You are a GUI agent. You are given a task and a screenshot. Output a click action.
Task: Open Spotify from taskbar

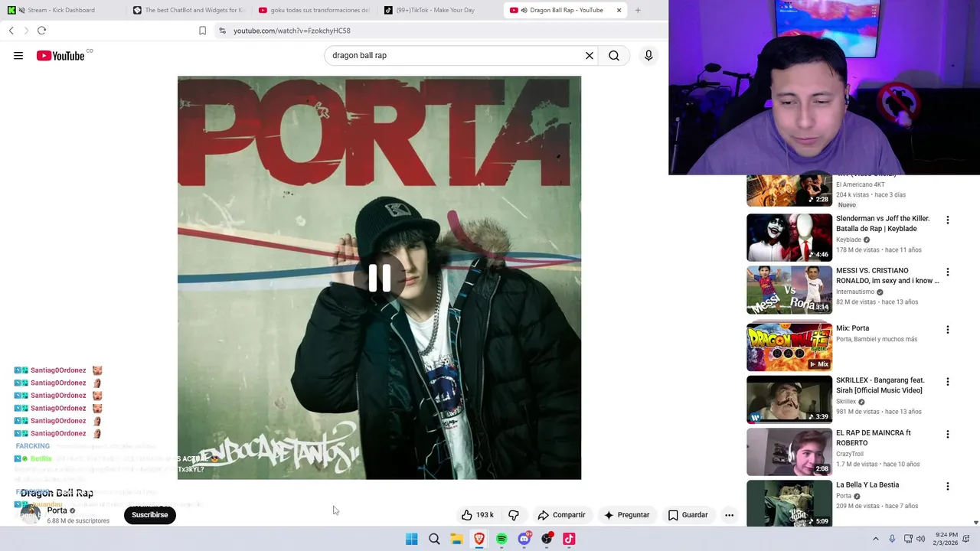coord(501,539)
